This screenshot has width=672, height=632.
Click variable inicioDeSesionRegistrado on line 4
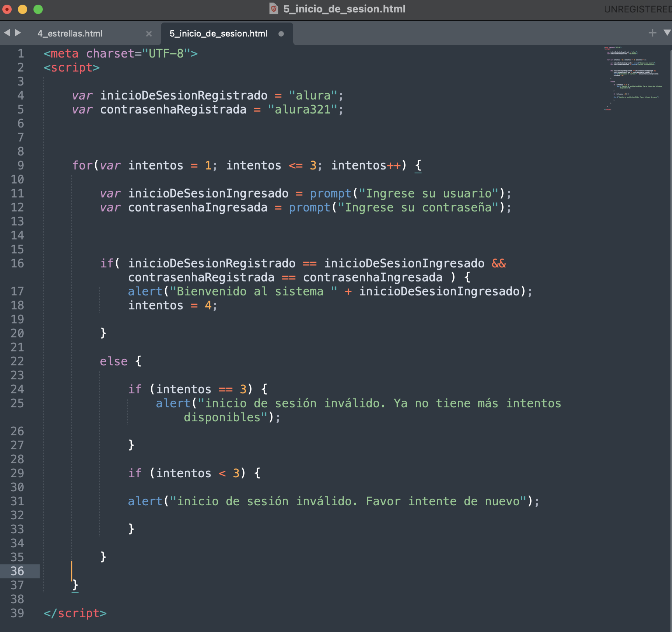(184, 96)
